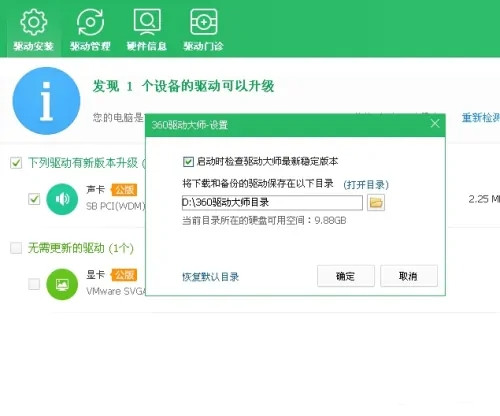Click the VMware SVGA device name
500x416 pixels.
[x=116, y=291]
